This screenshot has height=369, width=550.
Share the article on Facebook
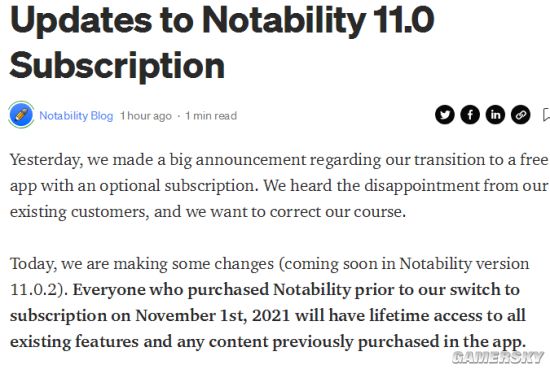click(470, 115)
